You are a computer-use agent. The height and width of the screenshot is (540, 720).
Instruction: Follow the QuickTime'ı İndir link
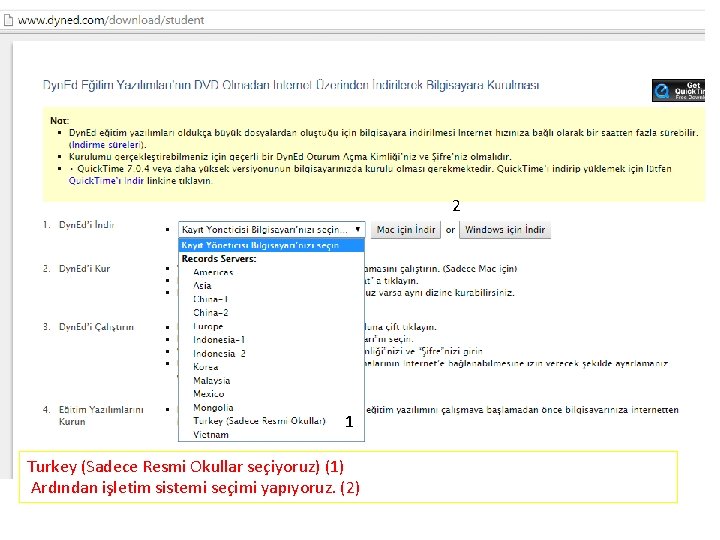tap(107, 180)
